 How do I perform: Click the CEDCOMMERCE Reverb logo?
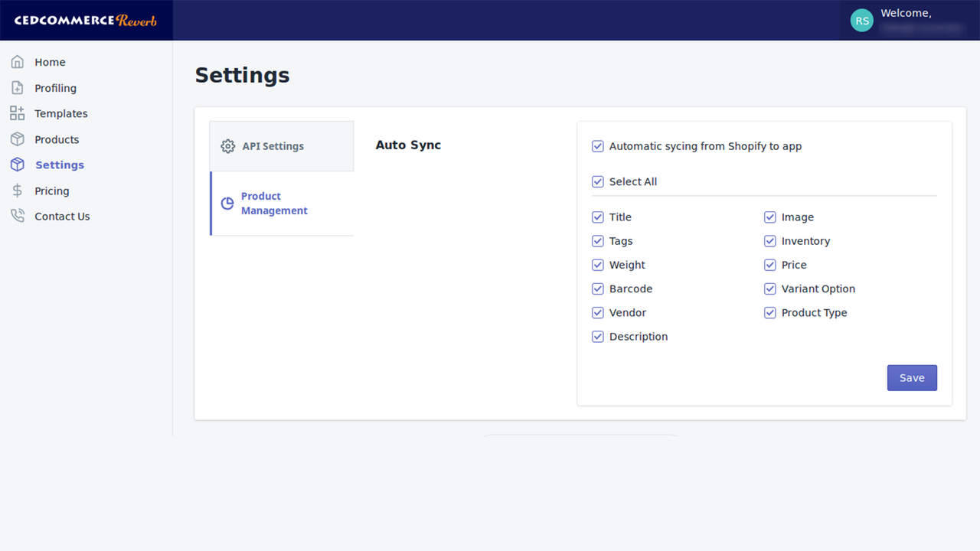point(86,20)
